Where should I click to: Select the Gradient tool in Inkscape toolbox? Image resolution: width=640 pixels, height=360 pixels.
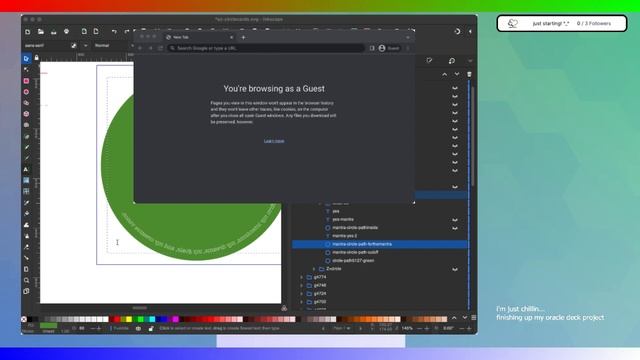pyautogui.click(x=26, y=180)
